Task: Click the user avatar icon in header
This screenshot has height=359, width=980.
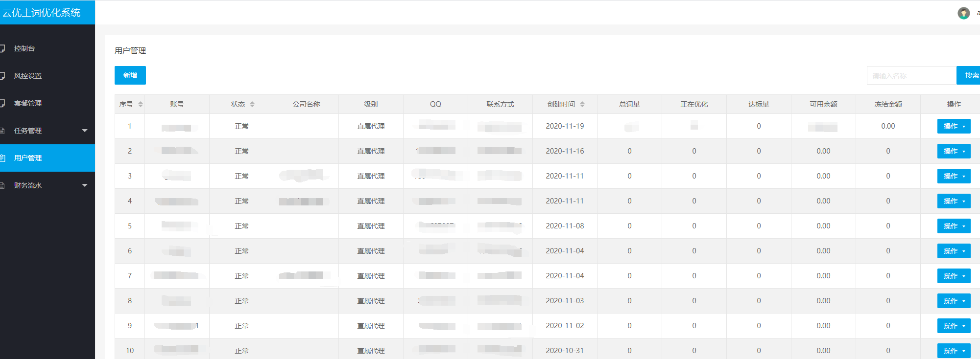Action: coord(963,13)
